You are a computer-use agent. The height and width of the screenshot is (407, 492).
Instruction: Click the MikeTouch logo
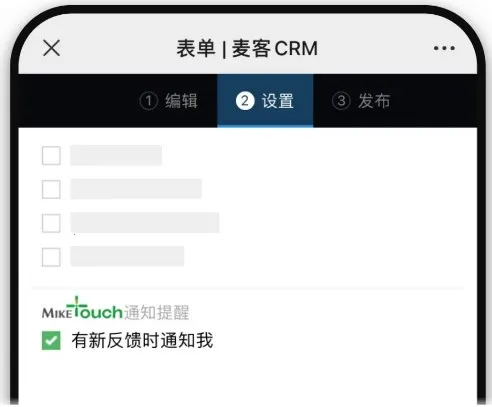pyautogui.click(x=82, y=309)
